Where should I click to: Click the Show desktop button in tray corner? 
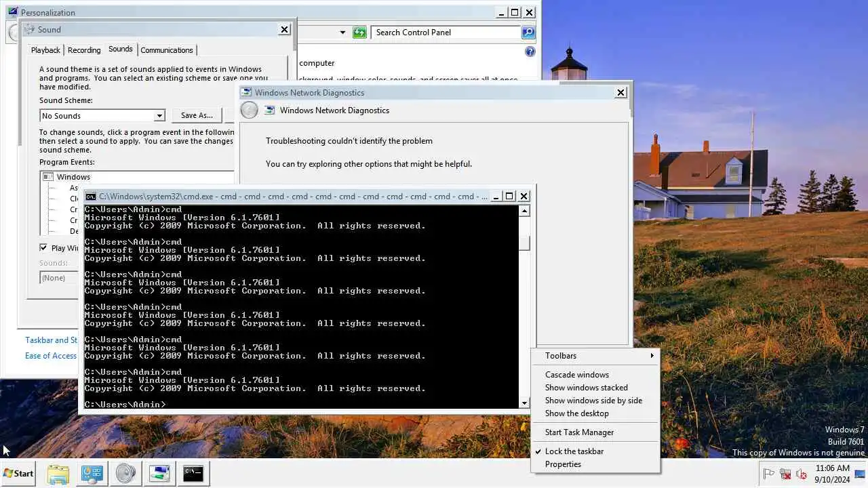coord(860,473)
